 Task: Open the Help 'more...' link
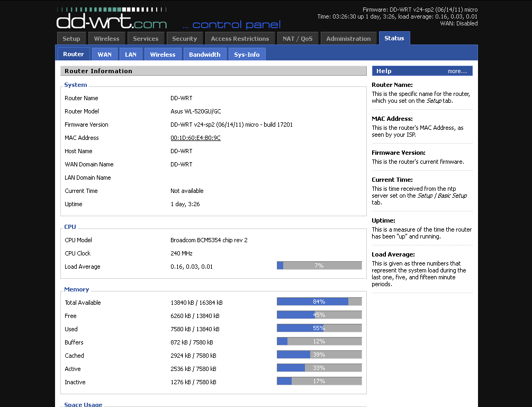pos(457,71)
